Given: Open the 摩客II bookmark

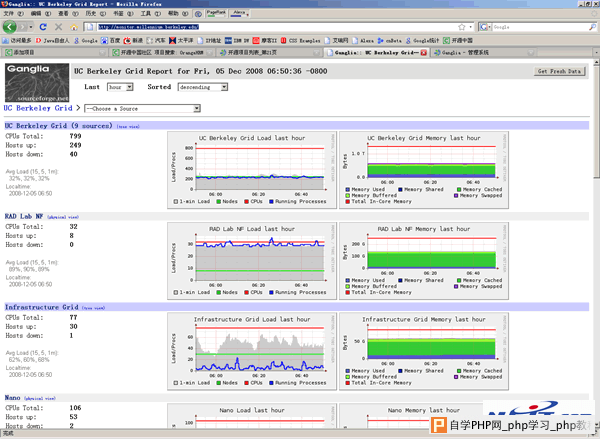Looking at the screenshot, I should pos(265,40).
